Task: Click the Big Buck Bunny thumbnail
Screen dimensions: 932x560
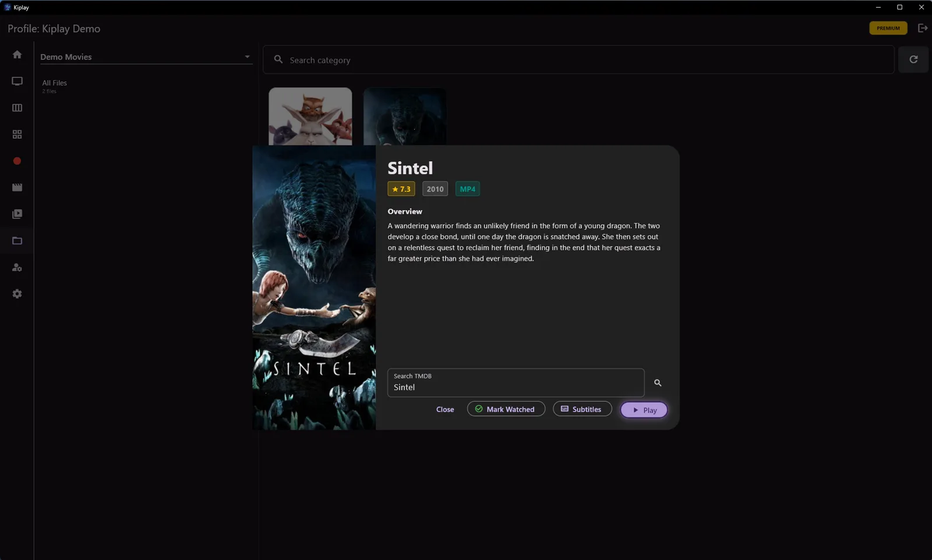Action: 310,116
